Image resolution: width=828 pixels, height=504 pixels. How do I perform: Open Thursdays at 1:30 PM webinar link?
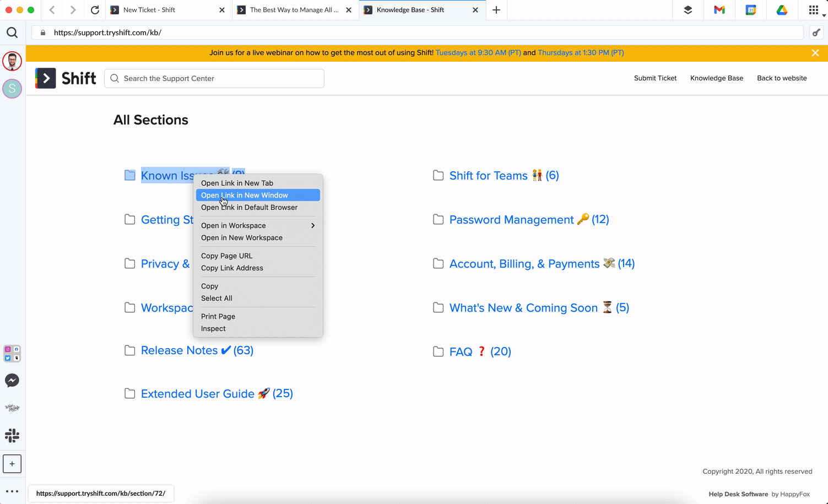[581, 53]
